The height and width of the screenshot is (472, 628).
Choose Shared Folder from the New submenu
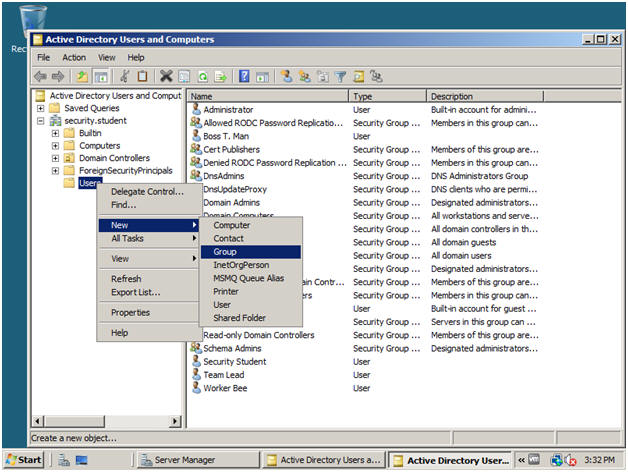click(x=251, y=318)
